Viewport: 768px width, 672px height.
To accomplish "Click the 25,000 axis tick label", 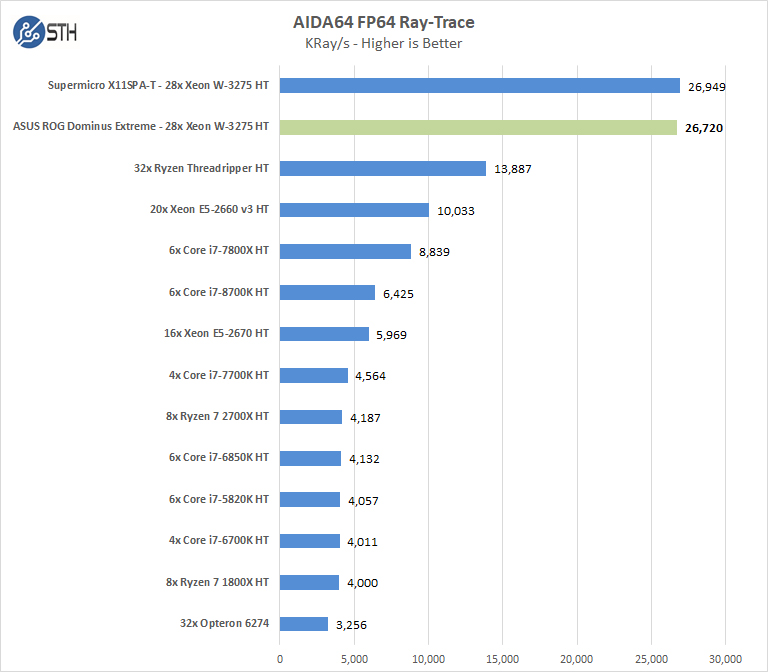I will (651, 659).
